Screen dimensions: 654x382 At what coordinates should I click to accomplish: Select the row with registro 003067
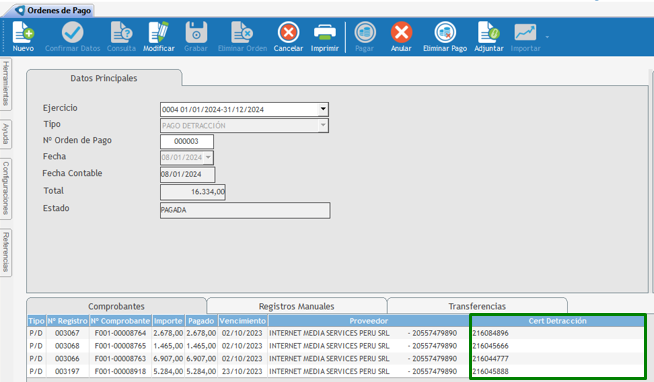click(336, 333)
